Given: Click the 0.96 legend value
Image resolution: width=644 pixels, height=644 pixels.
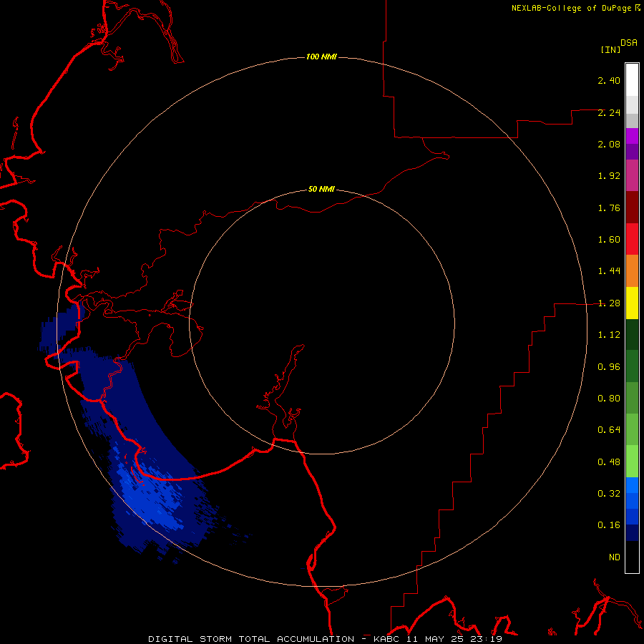Looking at the screenshot, I should tap(609, 367).
